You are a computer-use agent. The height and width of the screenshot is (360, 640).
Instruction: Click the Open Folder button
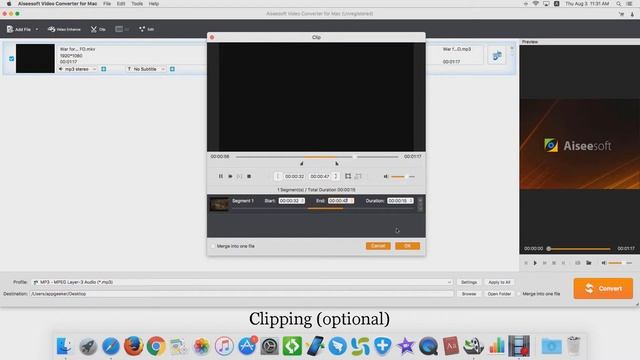point(499,294)
